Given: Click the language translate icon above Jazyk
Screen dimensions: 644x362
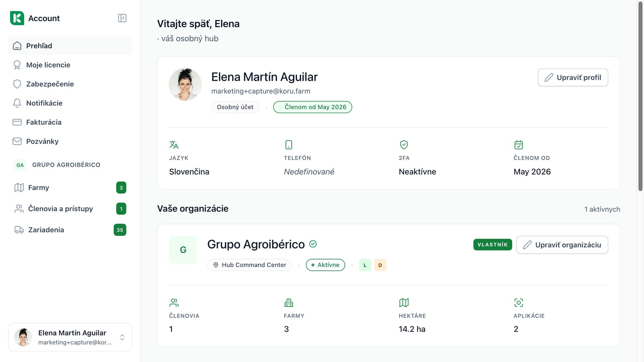Looking at the screenshot, I should [x=174, y=145].
